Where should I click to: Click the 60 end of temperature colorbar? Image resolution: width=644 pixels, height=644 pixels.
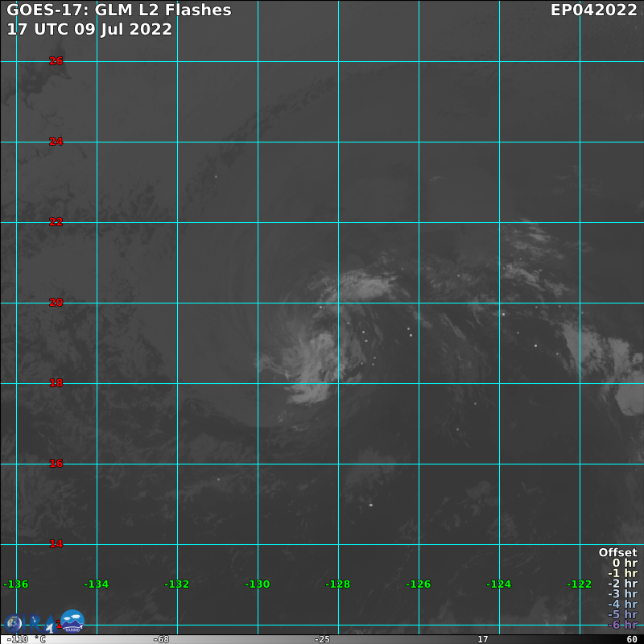tap(632, 639)
